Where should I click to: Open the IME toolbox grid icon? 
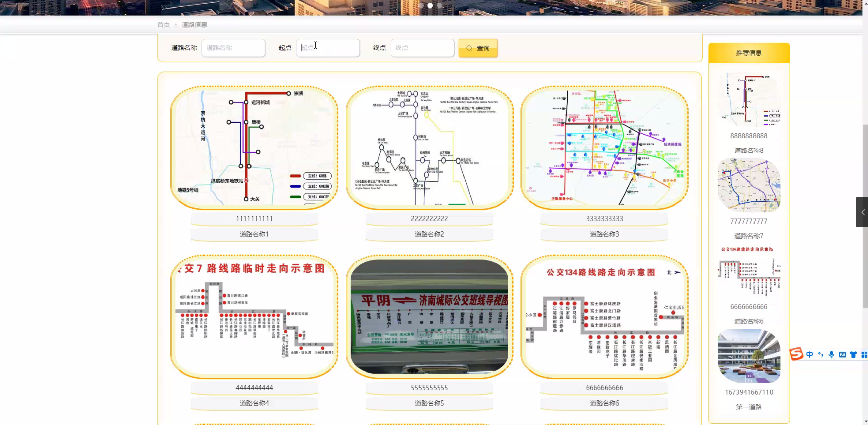click(864, 354)
